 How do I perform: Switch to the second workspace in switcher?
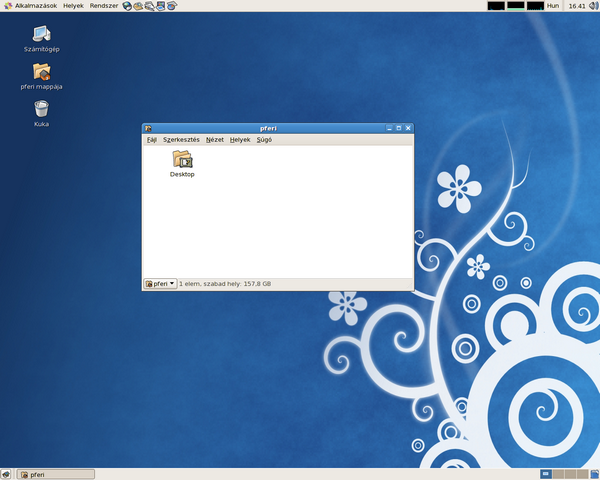tap(559, 474)
